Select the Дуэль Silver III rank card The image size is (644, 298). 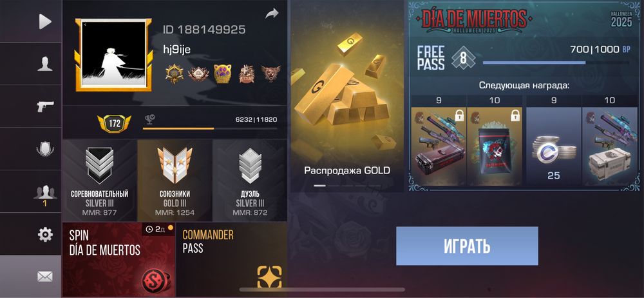250,181
